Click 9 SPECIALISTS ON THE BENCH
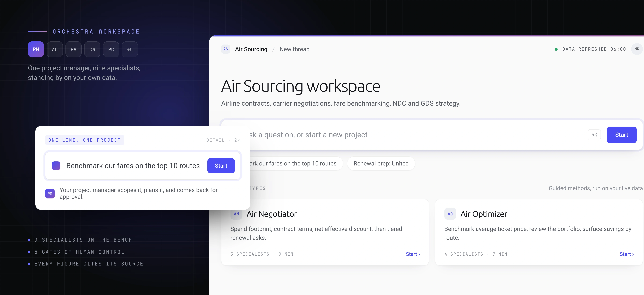This screenshot has height=295, width=644. 83,240
